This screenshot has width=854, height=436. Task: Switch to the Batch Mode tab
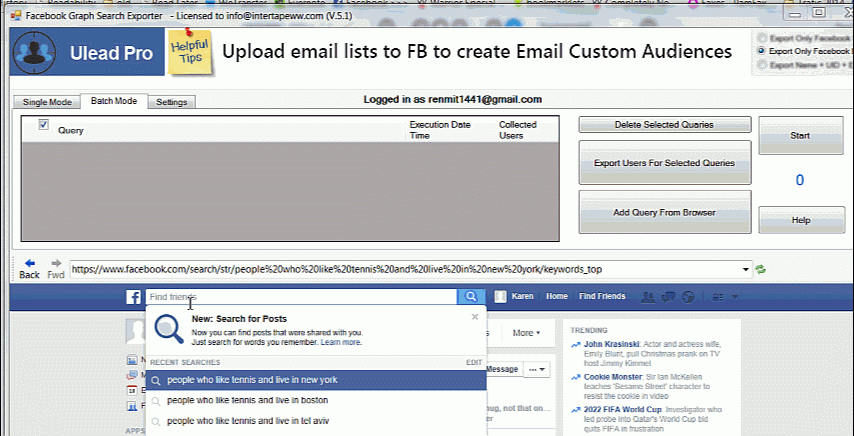click(x=114, y=101)
